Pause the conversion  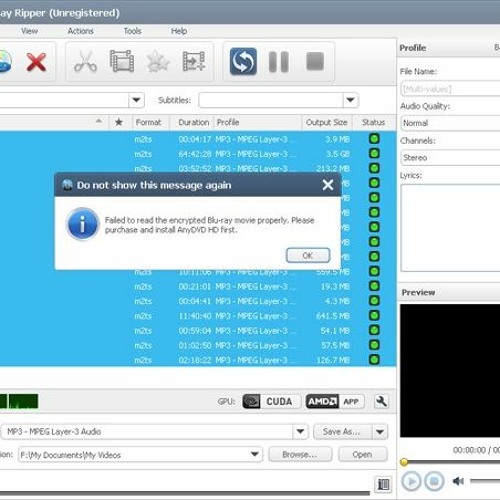point(279,62)
